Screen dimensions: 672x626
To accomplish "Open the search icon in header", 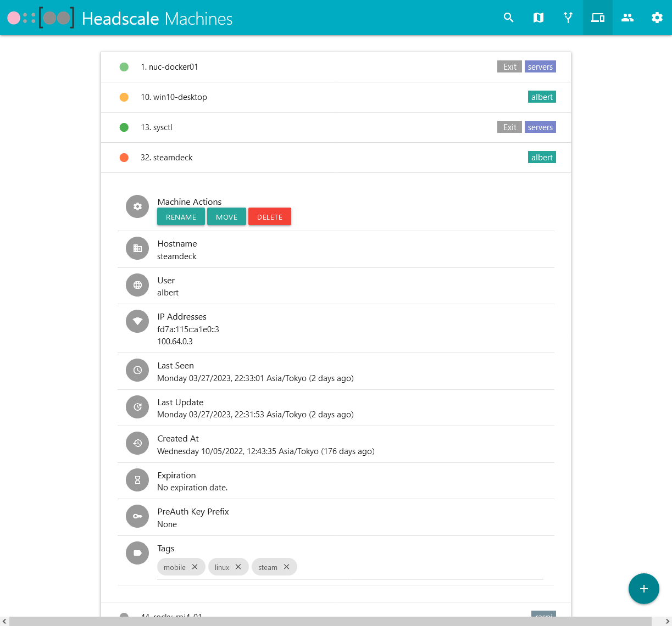I will (509, 18).
